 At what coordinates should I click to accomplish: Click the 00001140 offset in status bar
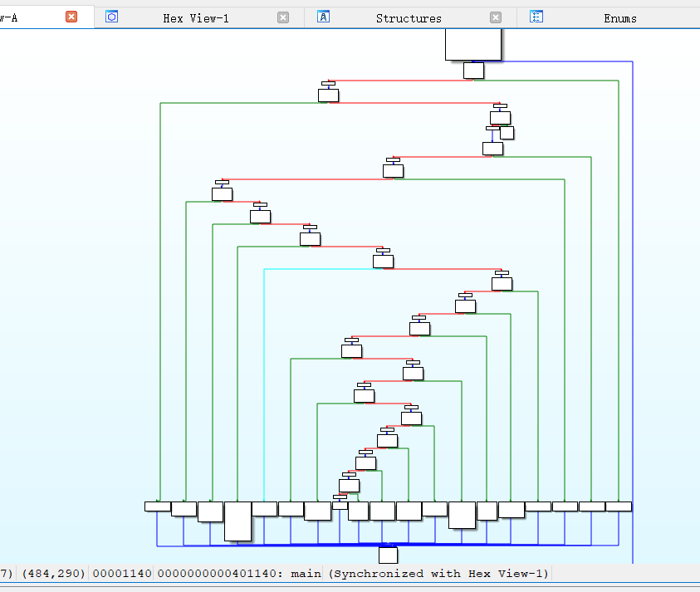pos(122,573)
